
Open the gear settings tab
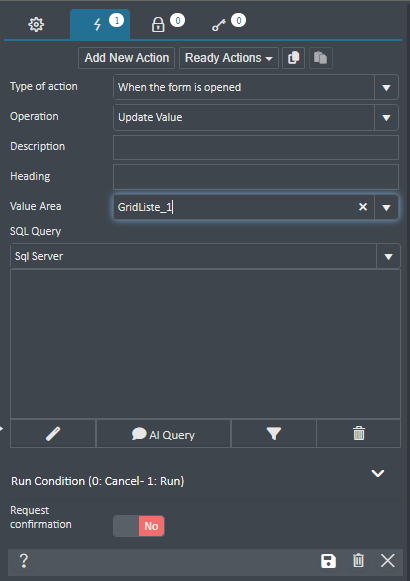pos(36,24)
